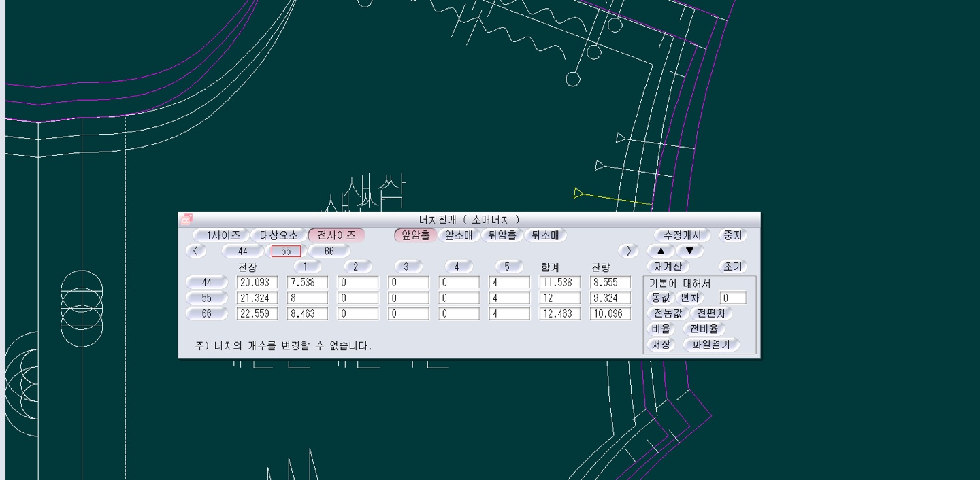Click the 파일열기 button
Screen dimensions: 980x480
pyautogui.click(x=710, y=345)
